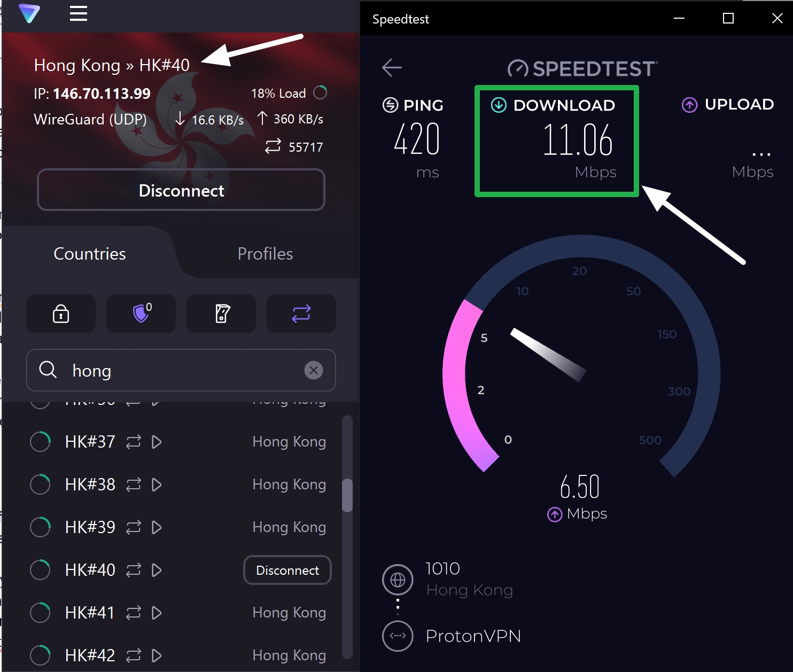Click the HK#39 load circle

coord(40,527)
